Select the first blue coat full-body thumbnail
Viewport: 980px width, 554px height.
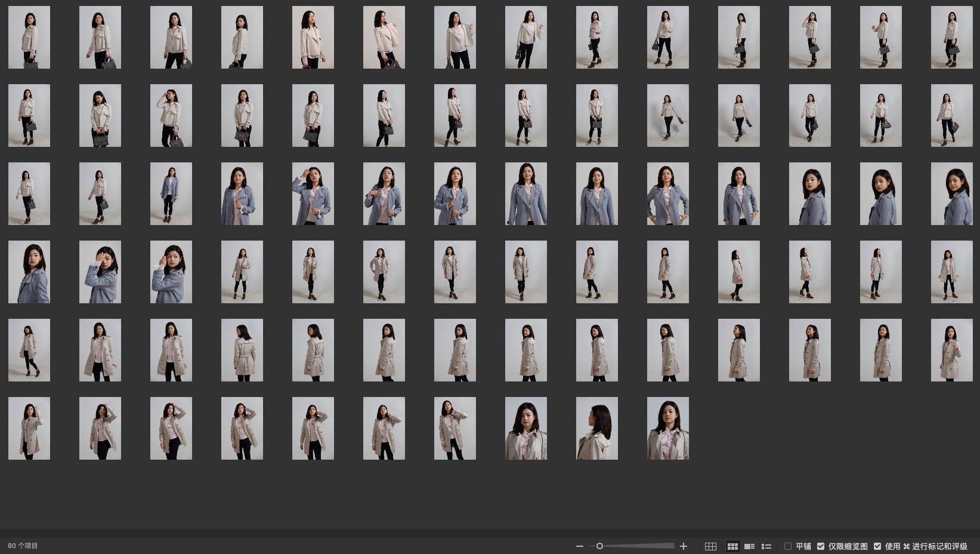tap(171, 193)
